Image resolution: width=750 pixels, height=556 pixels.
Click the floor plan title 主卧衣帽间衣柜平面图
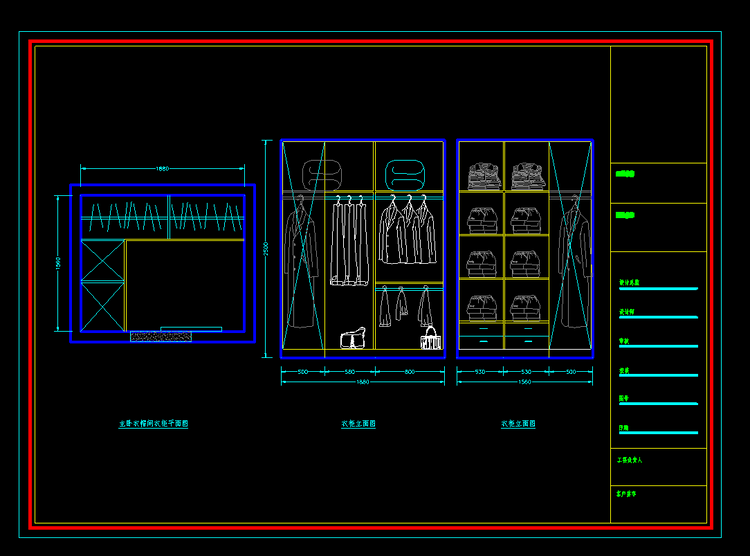pos(154,423)
